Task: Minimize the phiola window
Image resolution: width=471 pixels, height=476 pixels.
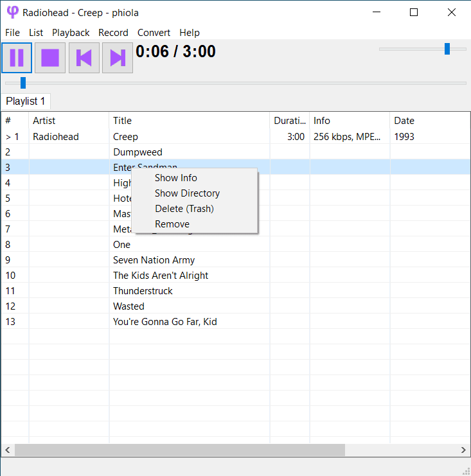Action: pyautogui.click(x=377, y=12)
